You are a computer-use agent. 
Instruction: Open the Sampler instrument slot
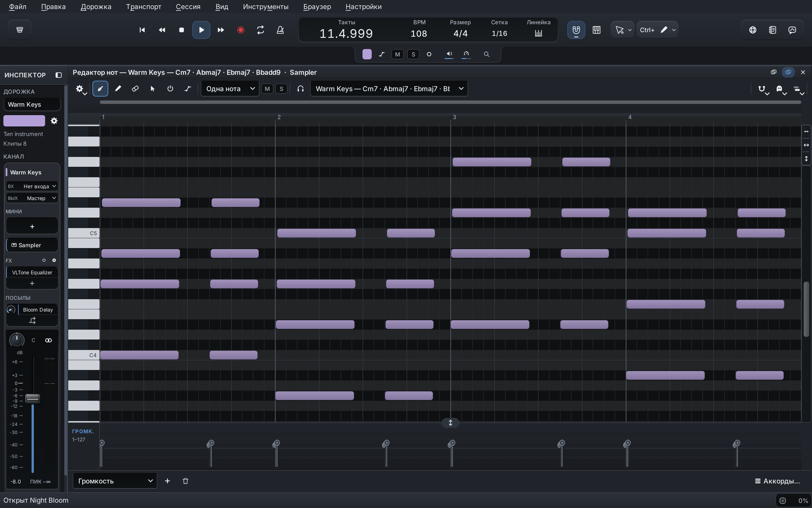[32, 245]
